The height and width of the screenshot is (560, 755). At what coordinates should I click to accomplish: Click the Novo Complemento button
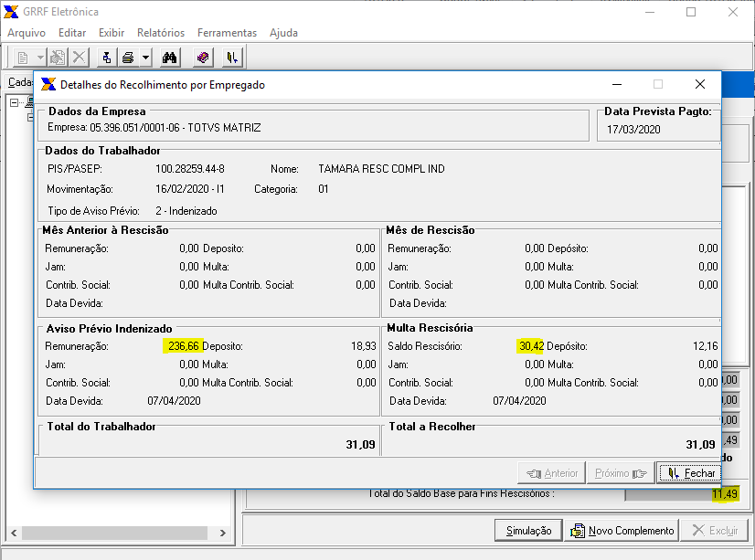(x=622, y=530)
